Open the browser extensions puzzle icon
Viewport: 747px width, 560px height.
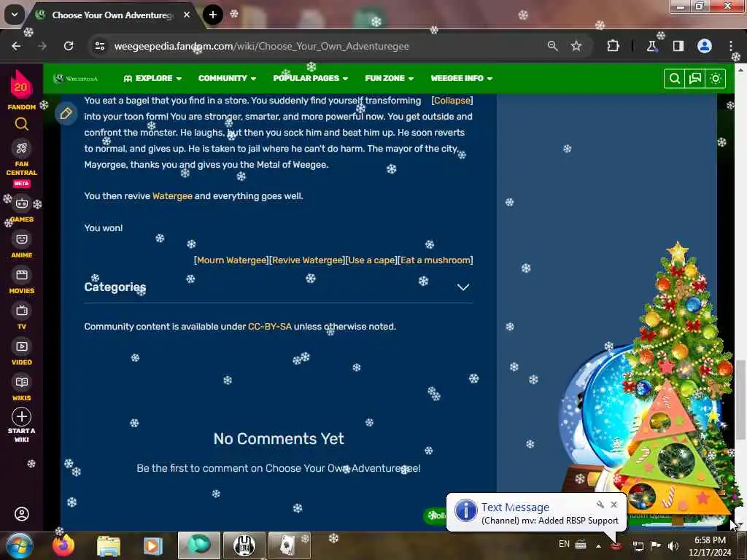click(613, 46)
